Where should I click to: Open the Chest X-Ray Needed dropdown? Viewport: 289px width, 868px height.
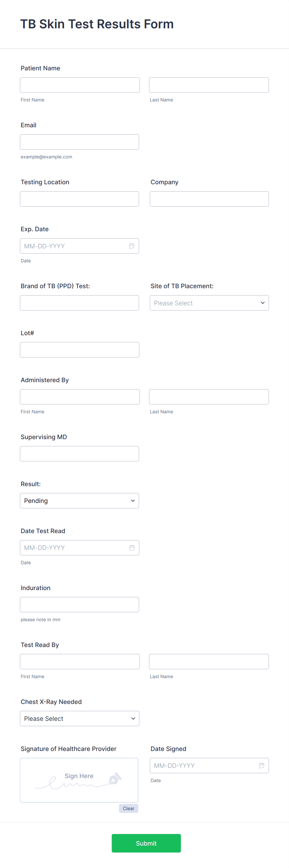[x=80, y=718]
